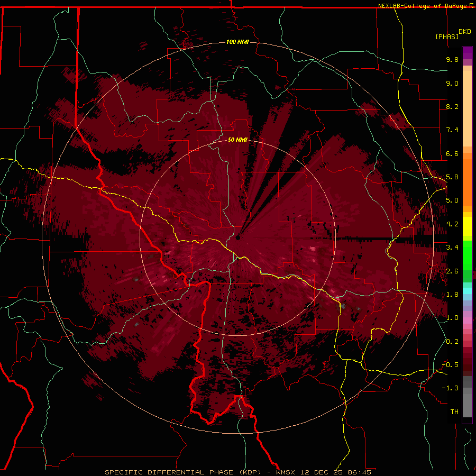This screenshot has height=476, width=476.
Task: Click the DKD legend unit label
Action: click(464, 32)
